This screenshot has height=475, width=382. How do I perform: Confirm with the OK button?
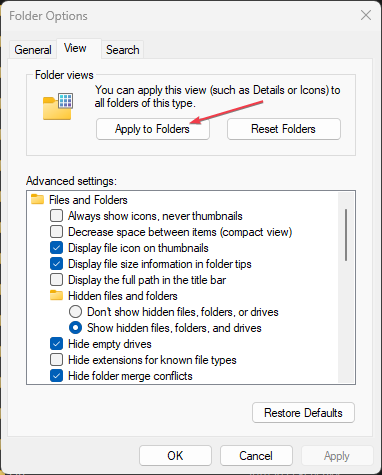175,456
